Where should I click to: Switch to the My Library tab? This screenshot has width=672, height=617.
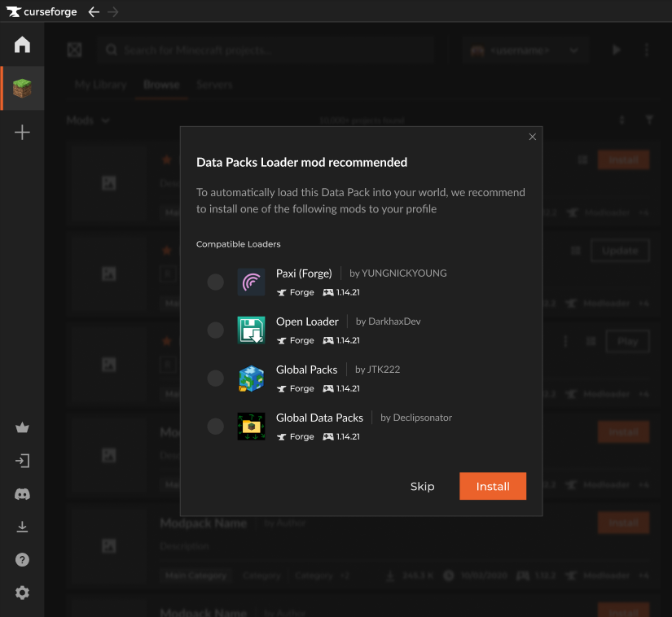click(x=100, y=85)
